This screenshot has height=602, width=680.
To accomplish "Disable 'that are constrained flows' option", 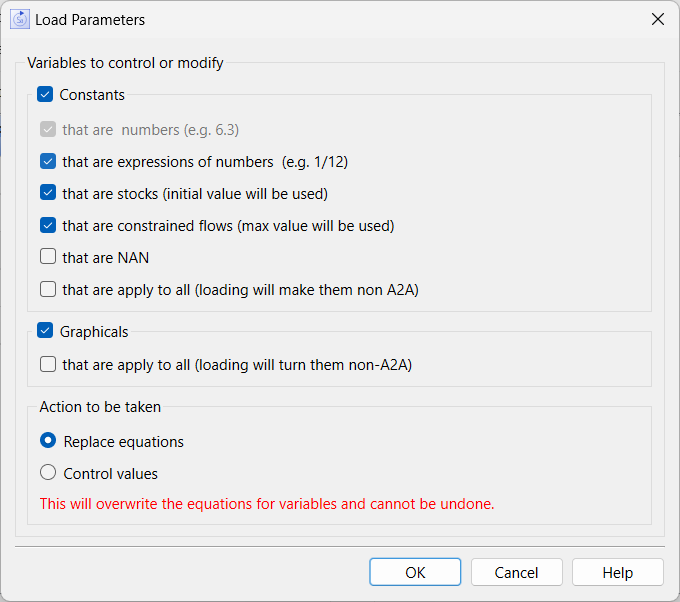I will (x=48, y=225).
